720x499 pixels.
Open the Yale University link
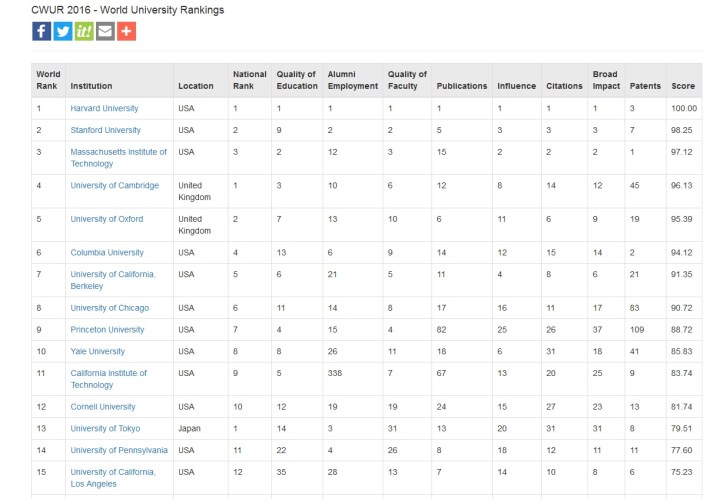tap(98, 351)
